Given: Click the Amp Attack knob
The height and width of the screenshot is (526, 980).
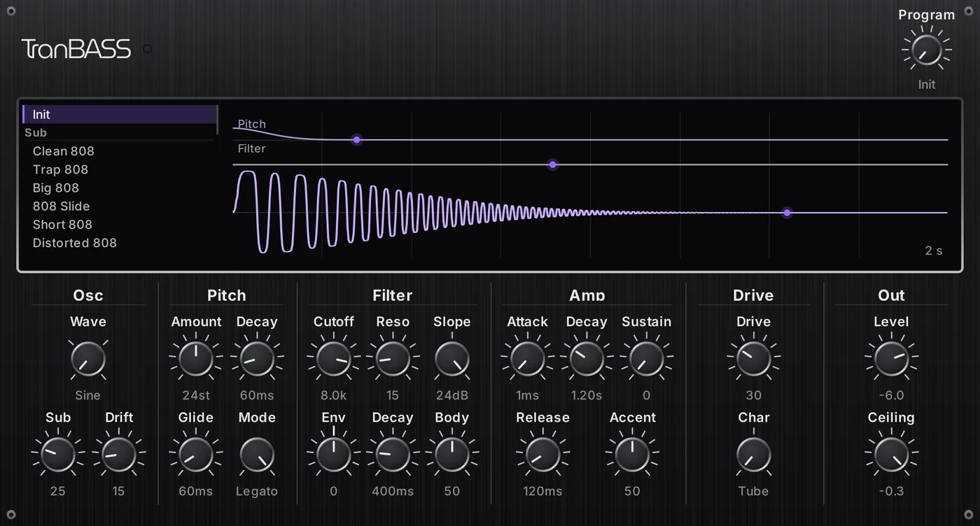Looking at the screenshot, I should [528, 360].
